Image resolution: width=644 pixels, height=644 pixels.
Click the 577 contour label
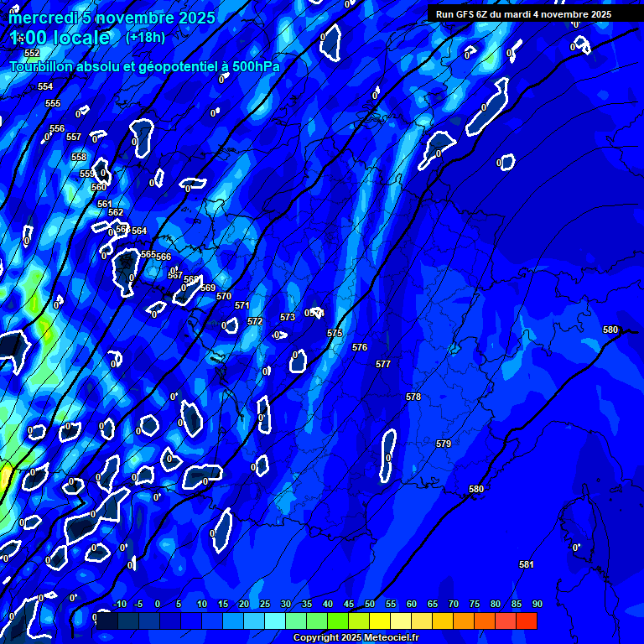click(383, 365)
